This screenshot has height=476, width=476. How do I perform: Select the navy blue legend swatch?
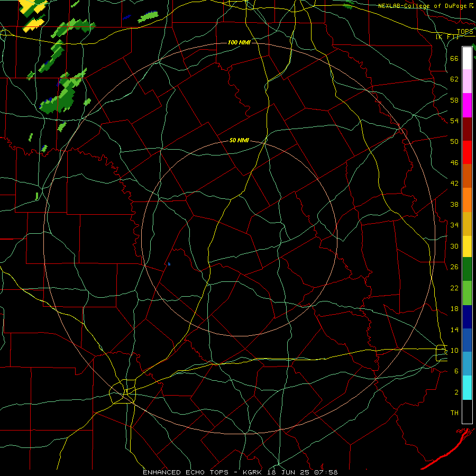467,317
